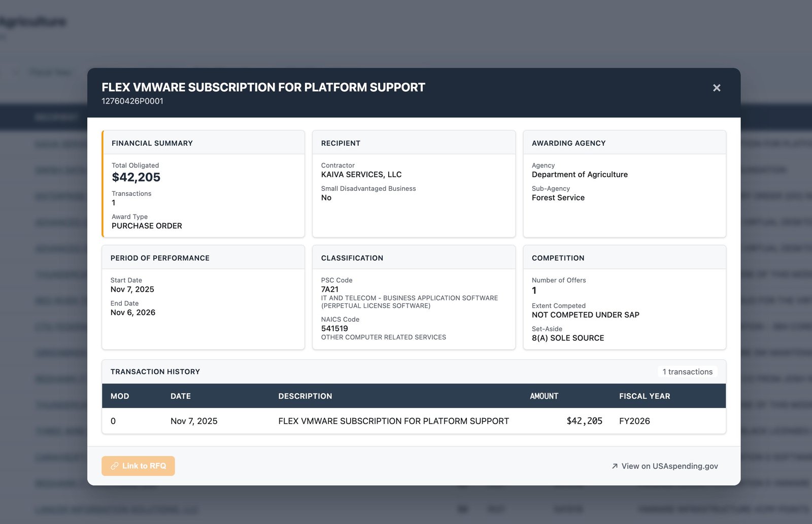This screenshot has height=524, width=812.
Task: Click the Start Date value Nov 7, 2025
Action: tap(132, 289)
